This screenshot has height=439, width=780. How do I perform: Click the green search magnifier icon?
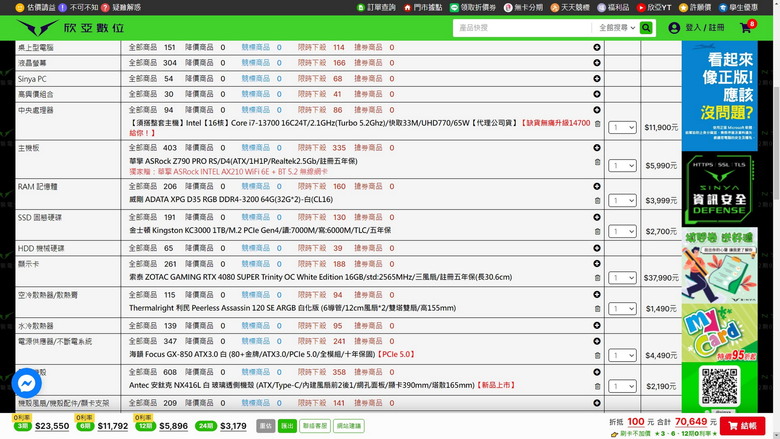pos(646,28)
